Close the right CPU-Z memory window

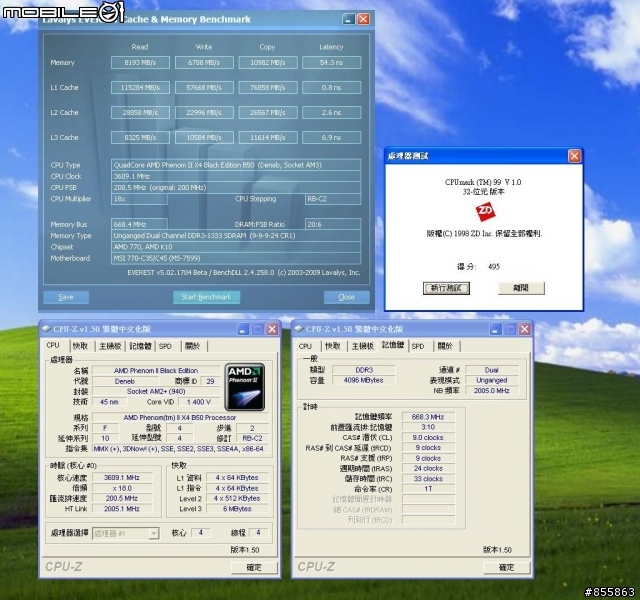pos(524,329)
